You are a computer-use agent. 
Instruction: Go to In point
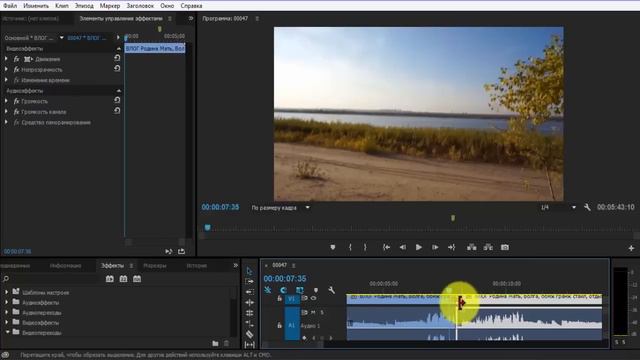tap(386, 247)
